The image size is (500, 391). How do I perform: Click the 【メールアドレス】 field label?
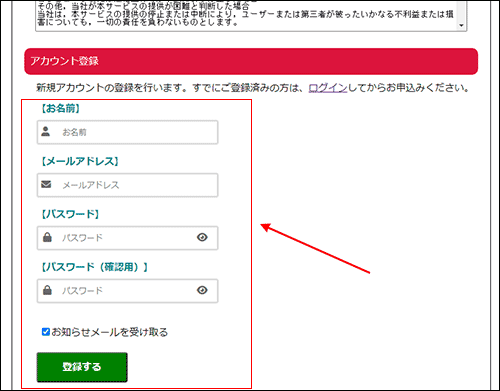tap(80, 161)
